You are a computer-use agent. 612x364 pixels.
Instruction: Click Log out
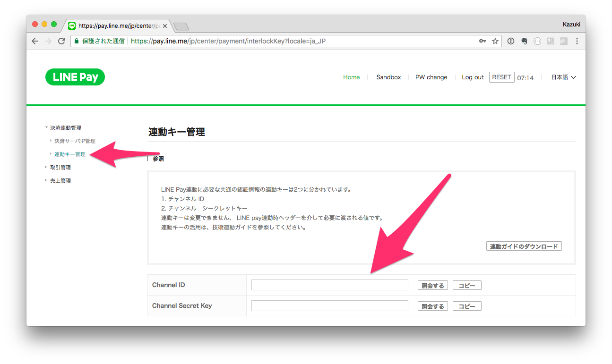point(473,77)
